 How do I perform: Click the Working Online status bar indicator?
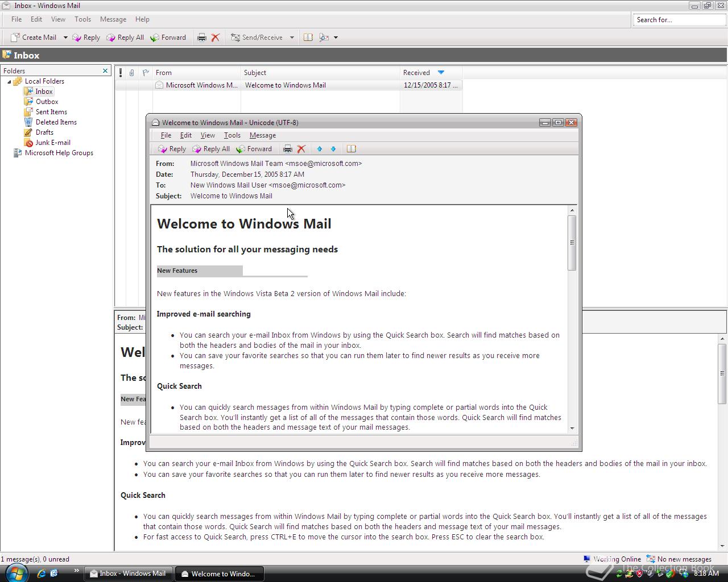point(612,559)
